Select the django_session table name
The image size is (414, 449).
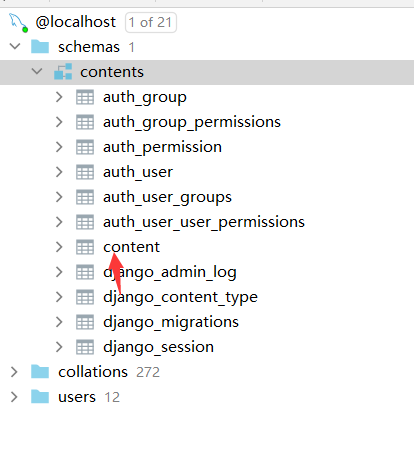click(158, 348)
